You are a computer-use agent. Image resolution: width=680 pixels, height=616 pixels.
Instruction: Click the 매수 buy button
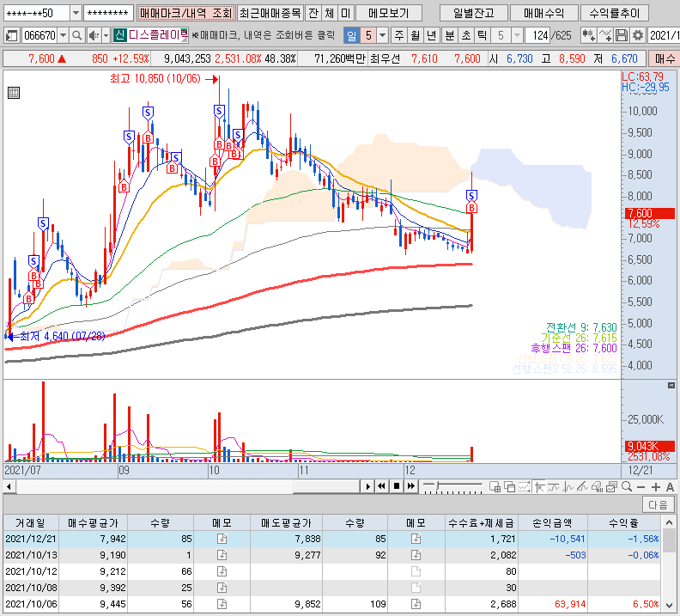click(x=665, y=58)
